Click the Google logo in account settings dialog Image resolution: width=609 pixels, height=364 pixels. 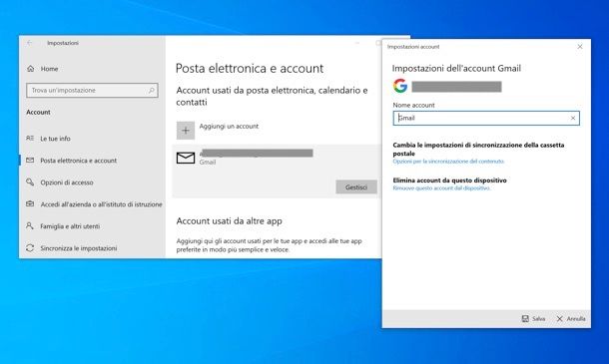(400, 86)
